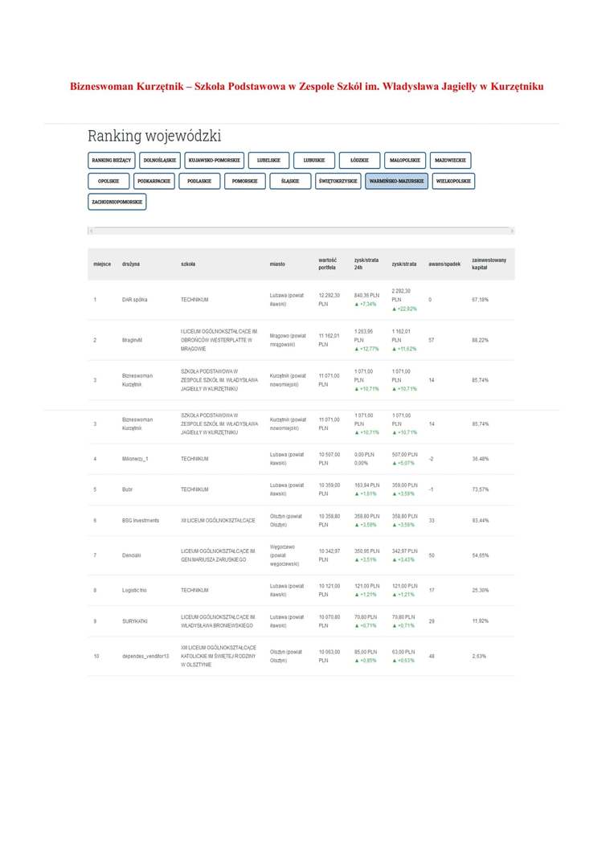Viewport: 614px width, 868px height.
Task: Click the 'miasto' column header
Action: [x=277, y=264]
